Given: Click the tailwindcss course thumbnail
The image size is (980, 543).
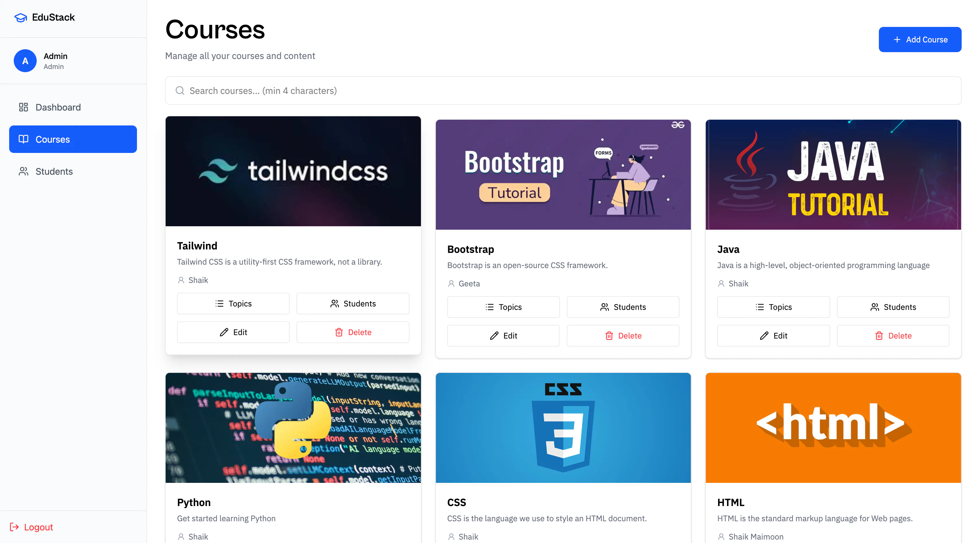Looking at the screenshot, I should pos(293,171).
